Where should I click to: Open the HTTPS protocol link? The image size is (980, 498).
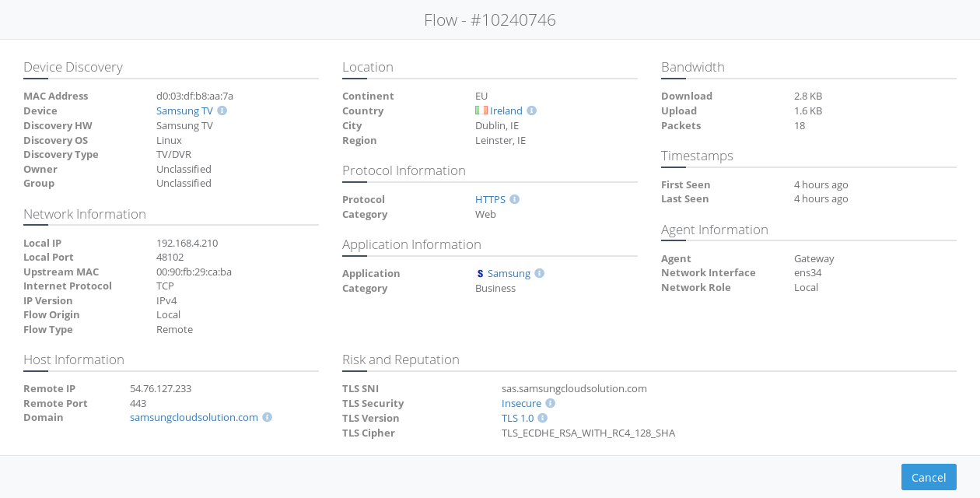coord(490,200)
